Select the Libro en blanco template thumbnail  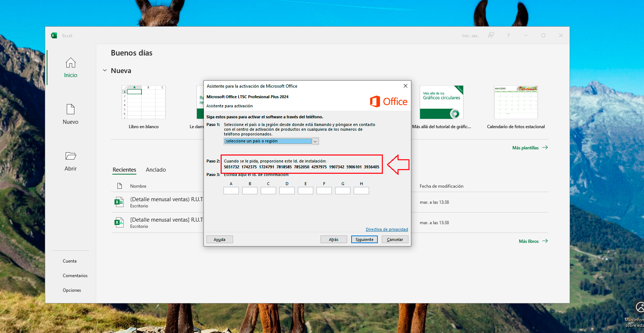click(x=144, y=103)
